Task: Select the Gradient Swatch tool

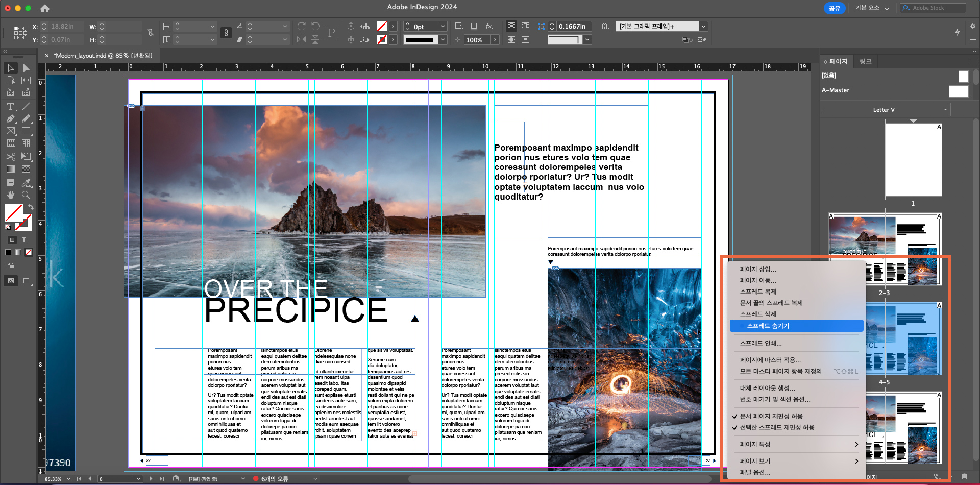Action: [11, 169]
